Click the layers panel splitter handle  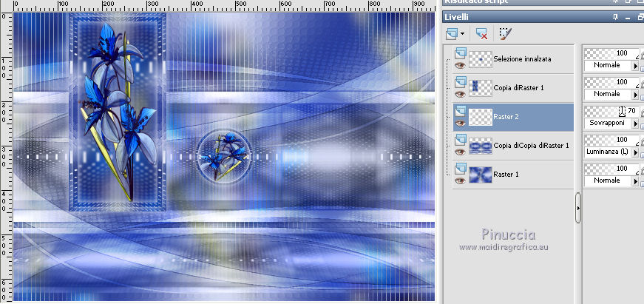coord(578,208)
